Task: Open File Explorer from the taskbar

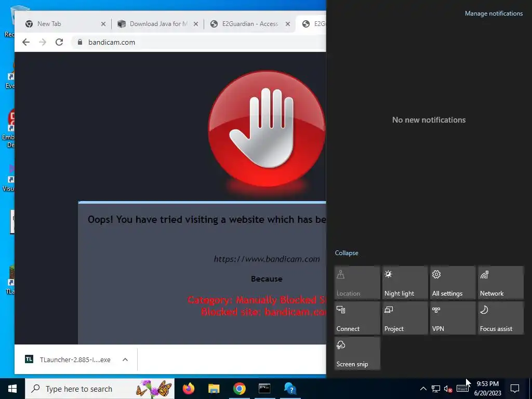Action: (214, 389)
